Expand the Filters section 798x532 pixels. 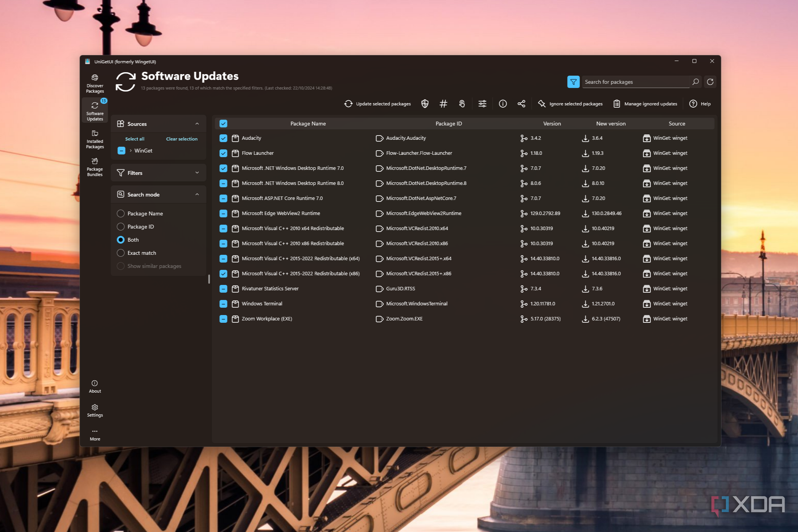click(197, 173)
